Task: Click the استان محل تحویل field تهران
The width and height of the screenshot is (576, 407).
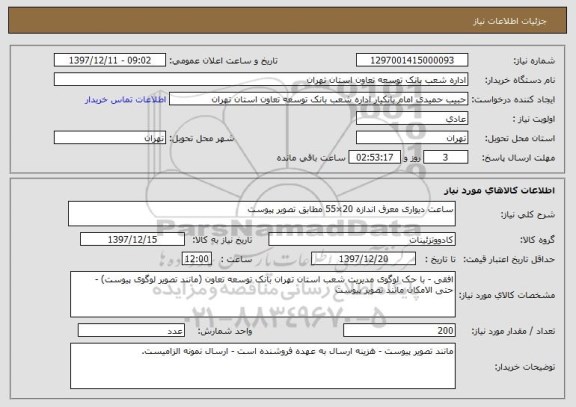Action: coord(412,138)
